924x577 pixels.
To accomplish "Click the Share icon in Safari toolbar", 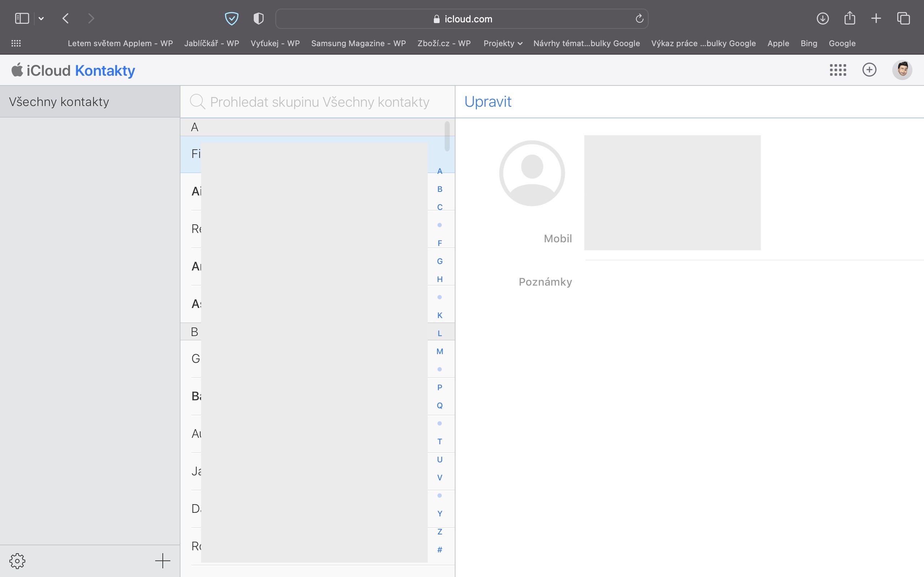I will click(x=850, y=18).
